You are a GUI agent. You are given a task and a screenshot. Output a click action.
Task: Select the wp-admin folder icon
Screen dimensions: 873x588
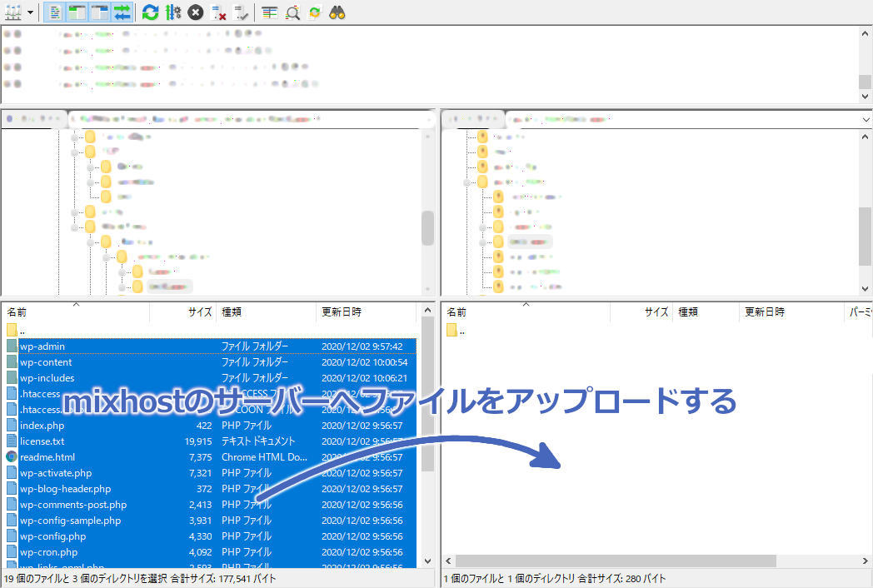click(x=12, y=346)
